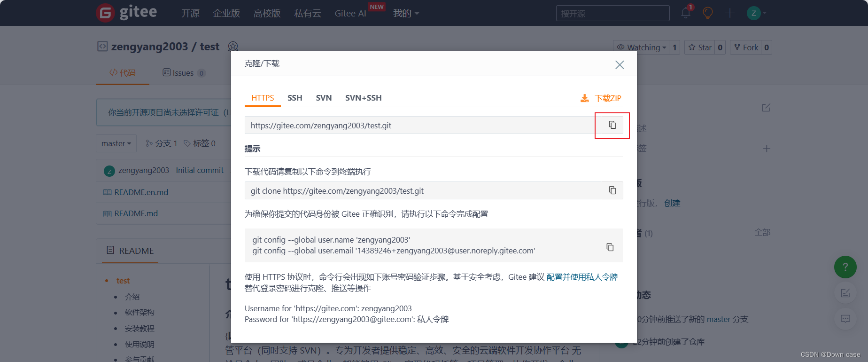Click the add tag plus icon
The width and height of the screenshot is (868, 362).
[x=766, y=149]
